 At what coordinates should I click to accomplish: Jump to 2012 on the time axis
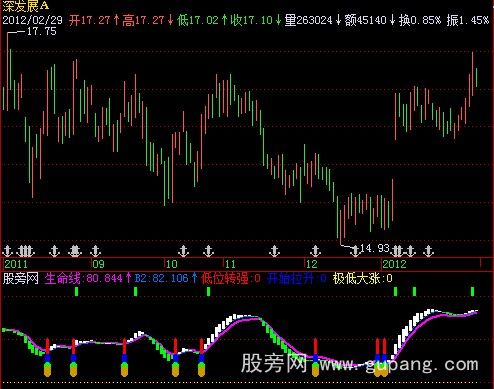coord(394,264)
